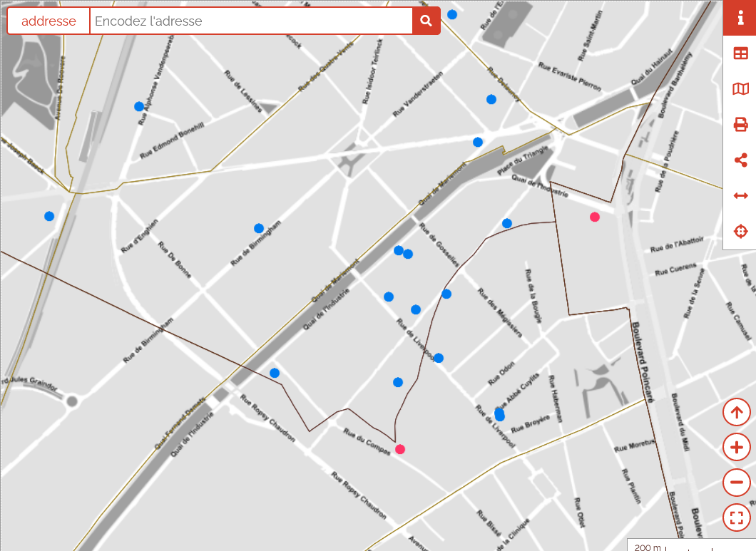Click the up arrow circle button
This screenshot has width=756, height=551.
click(x=737, y=412)
